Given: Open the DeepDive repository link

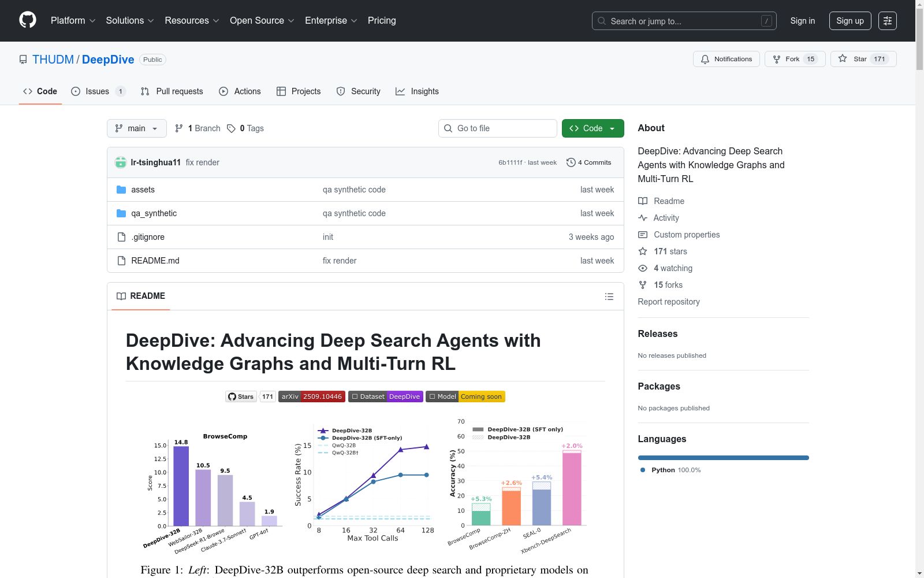Looking at the screenshot, I should click(108, 60).
